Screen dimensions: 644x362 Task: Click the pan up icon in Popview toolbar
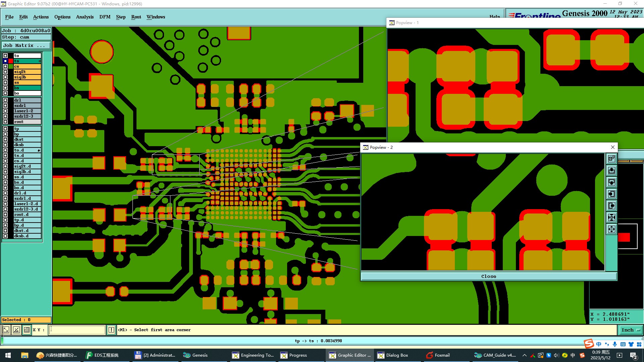[x=611, y=171]
